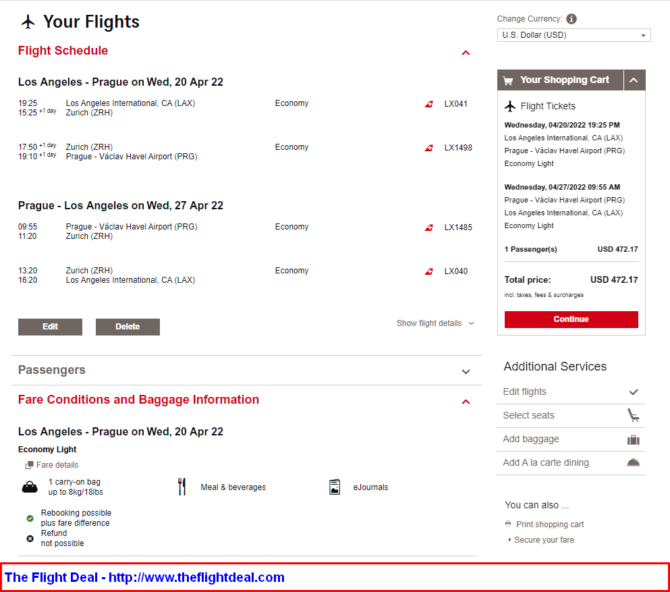Viewport: 670px width, 592px height.
Task: Collapse Fare Conditions and Baggage Information section
Action: click(x=466, y=401)
